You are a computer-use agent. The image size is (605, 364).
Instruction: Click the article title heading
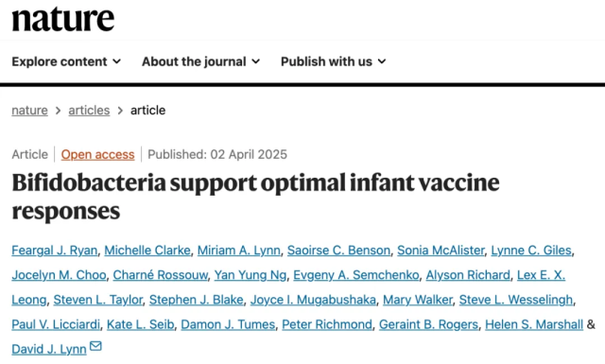point(255,197)
